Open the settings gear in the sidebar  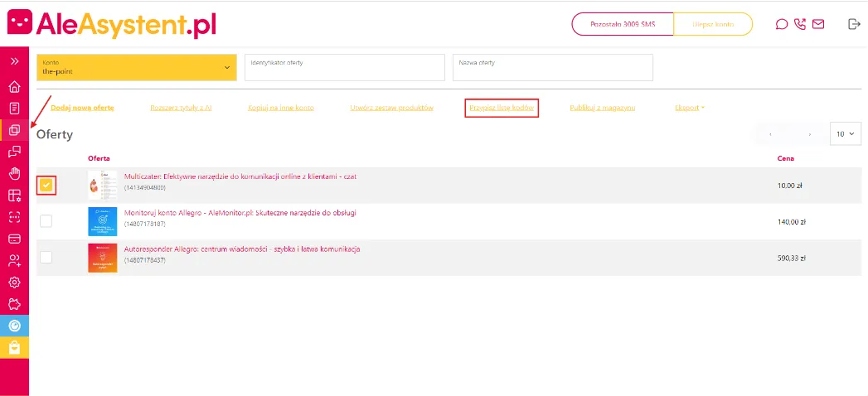[x=14, y=282]
